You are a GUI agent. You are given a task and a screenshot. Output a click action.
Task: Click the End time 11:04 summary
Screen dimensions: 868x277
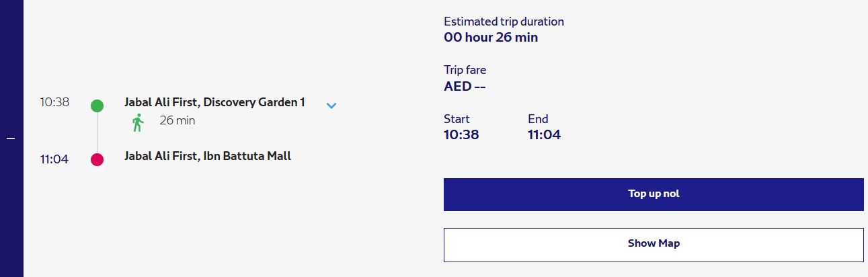pyautogui.click(x=544, y=134)
